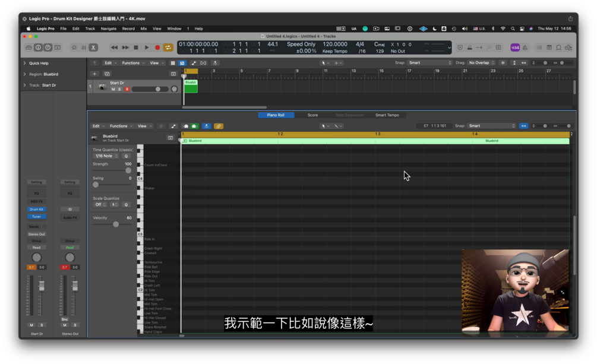Click the Velocity slider in Piano Roll
This screenshot has width=597, height=364.
pyautogui.click(x=112, y=224)
